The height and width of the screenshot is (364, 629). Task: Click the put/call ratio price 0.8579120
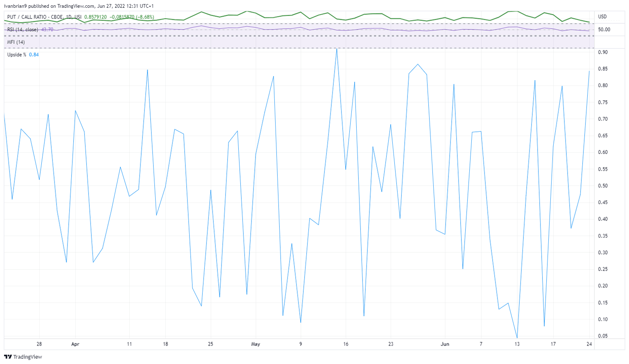[x=95, y=17]
